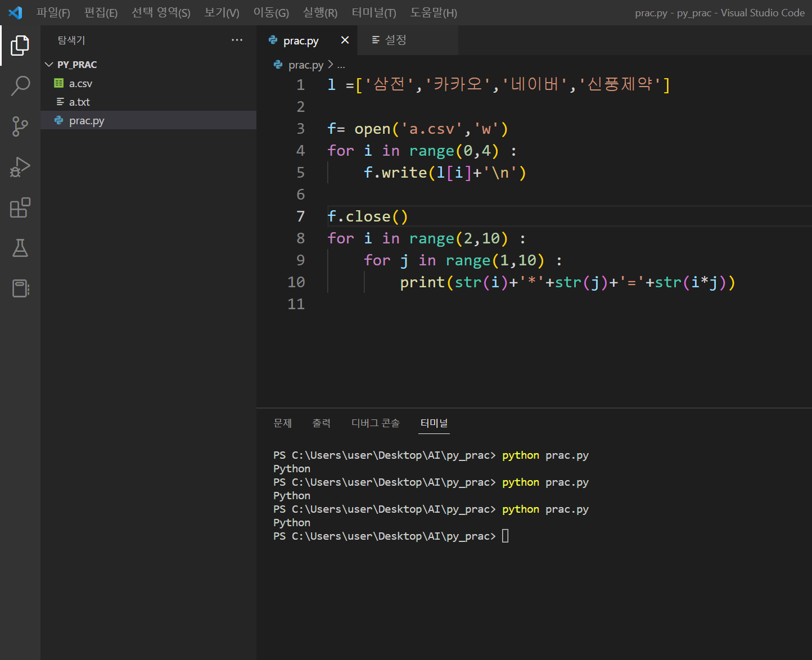This screenshot has width=812, height=660.
Task: Click the Python icon on prac.py tab
Action: [273, 40]
